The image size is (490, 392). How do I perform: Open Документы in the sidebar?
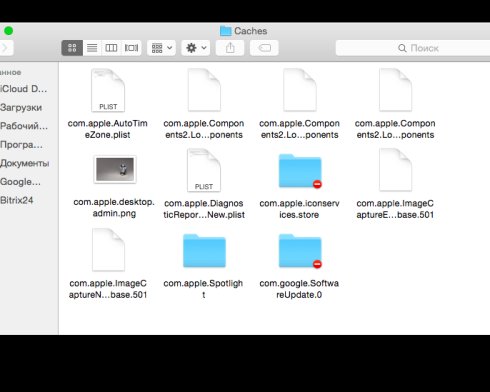pyautogui.click(x=25, y=163)
